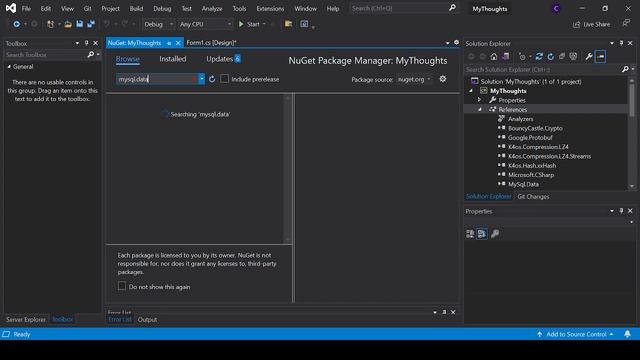The height and width of the screenshot is (360, 640).
Task: Click the navigate backward toolbar icon
Action: (16, 24)
